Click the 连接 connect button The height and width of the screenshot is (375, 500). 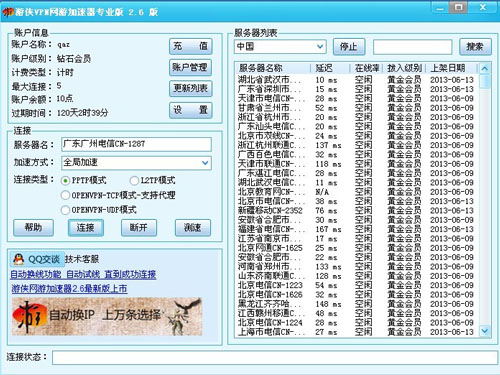[86, 228]
